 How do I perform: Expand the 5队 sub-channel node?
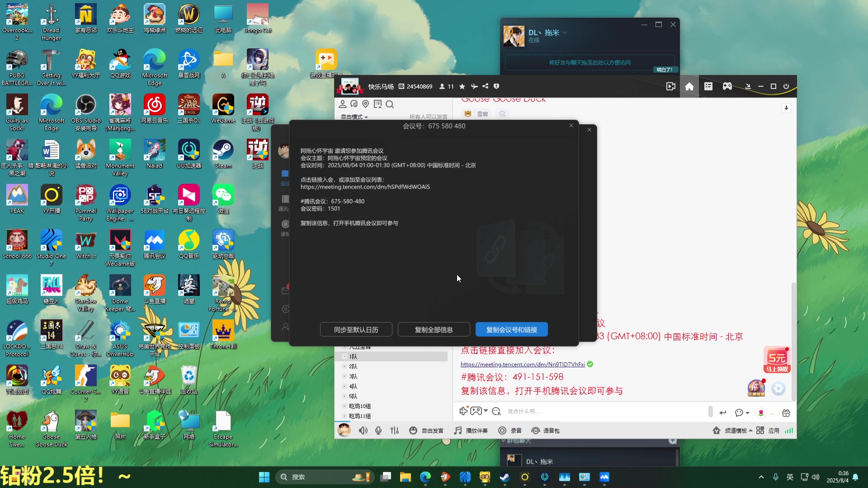tap(344, 396)
